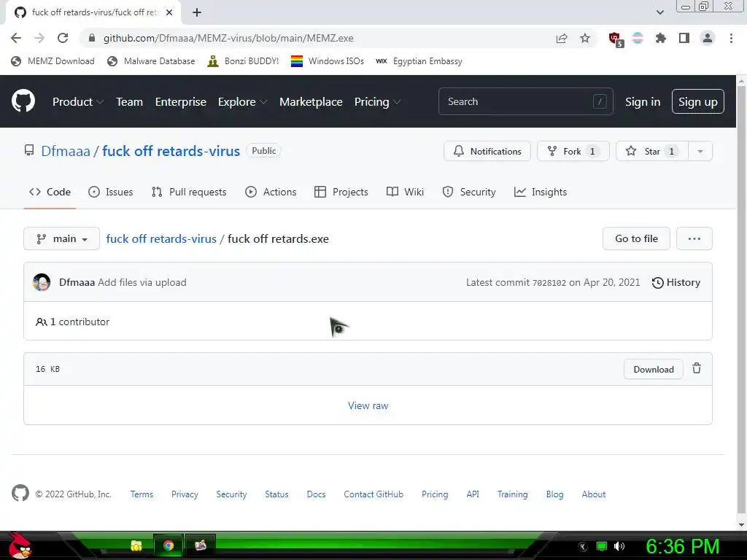Click the striped extension icon next to uBlock
This screenshot has width=747, height=560.
638,38
